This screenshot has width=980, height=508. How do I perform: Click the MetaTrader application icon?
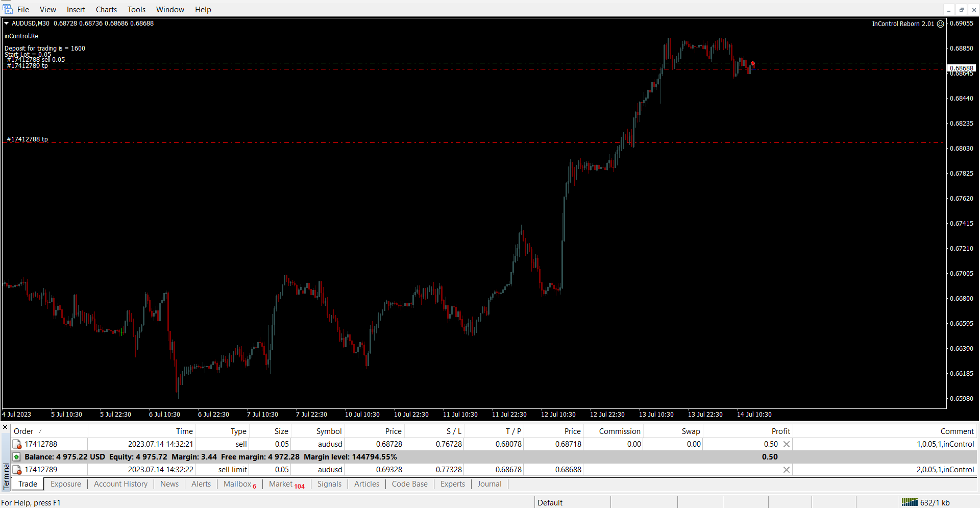pos(7,9)
